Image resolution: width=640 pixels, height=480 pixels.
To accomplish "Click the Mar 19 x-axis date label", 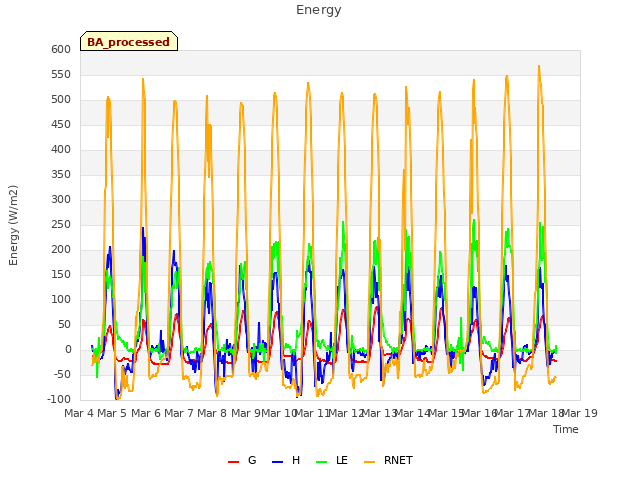I will [x=580, y=413].
